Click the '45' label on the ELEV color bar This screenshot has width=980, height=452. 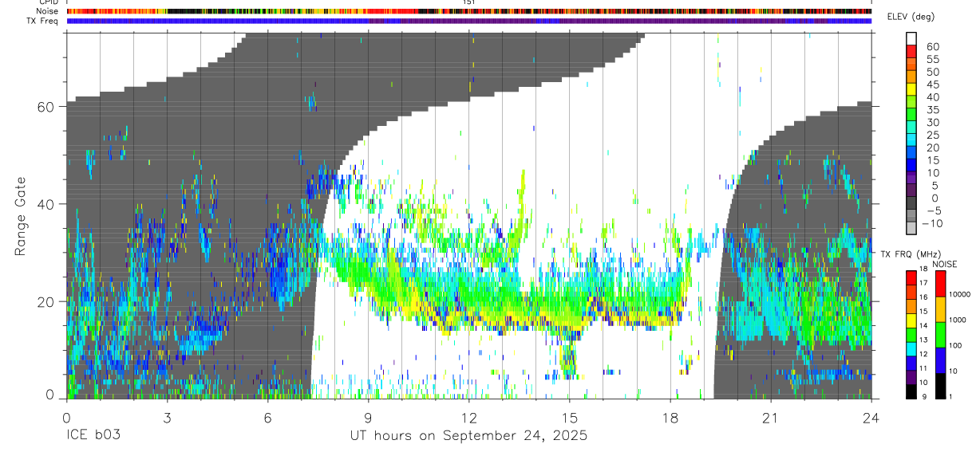coord(932,85)
